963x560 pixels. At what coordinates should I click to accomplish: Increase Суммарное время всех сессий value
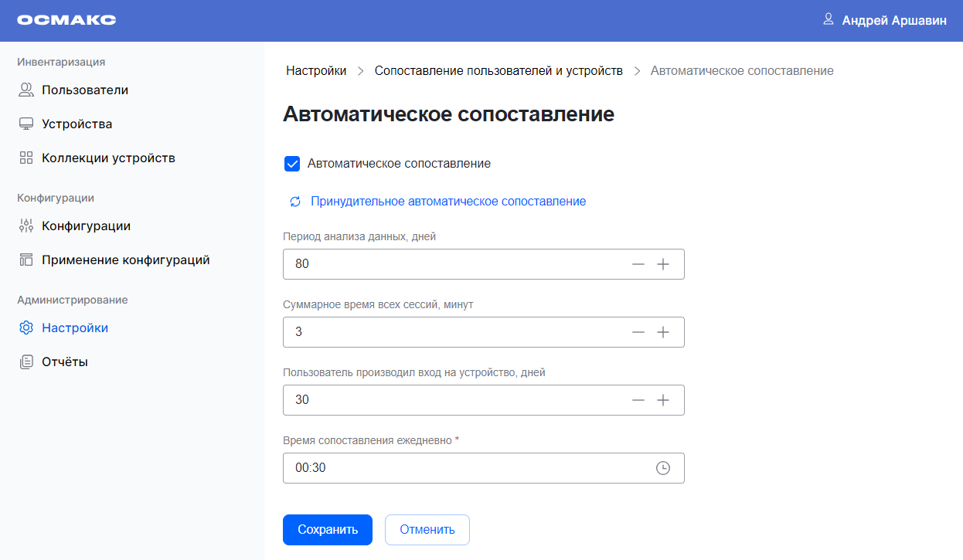pyautogui.click(x=662, y=332)
